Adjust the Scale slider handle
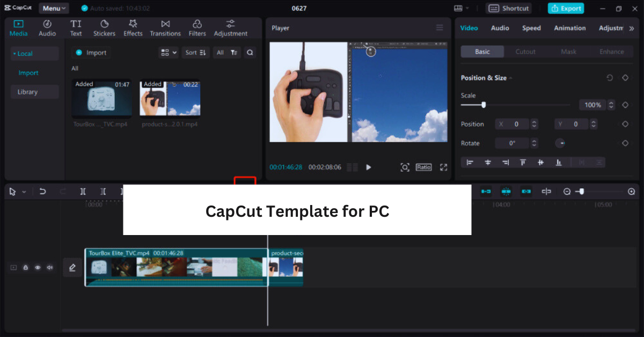 484,105
